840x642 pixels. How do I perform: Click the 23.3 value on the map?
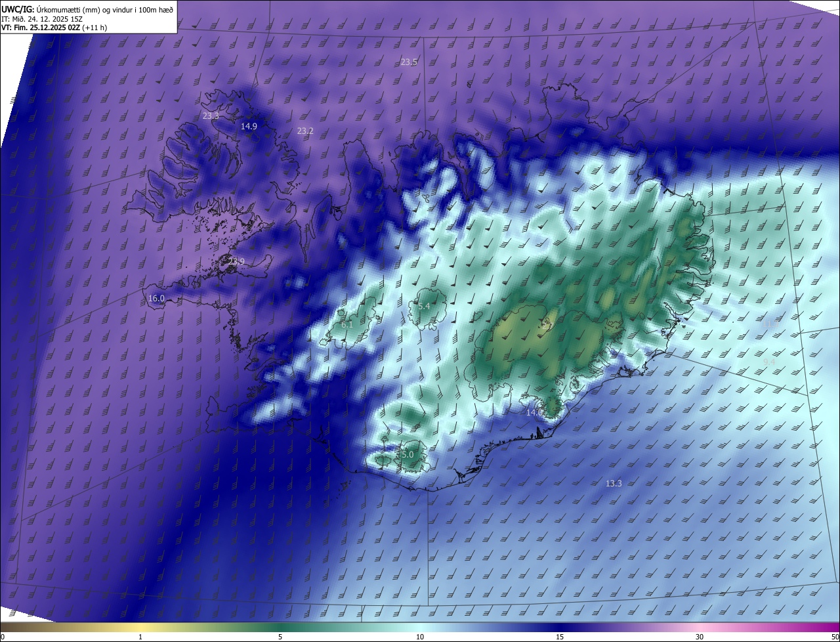(x=211, y=116)
